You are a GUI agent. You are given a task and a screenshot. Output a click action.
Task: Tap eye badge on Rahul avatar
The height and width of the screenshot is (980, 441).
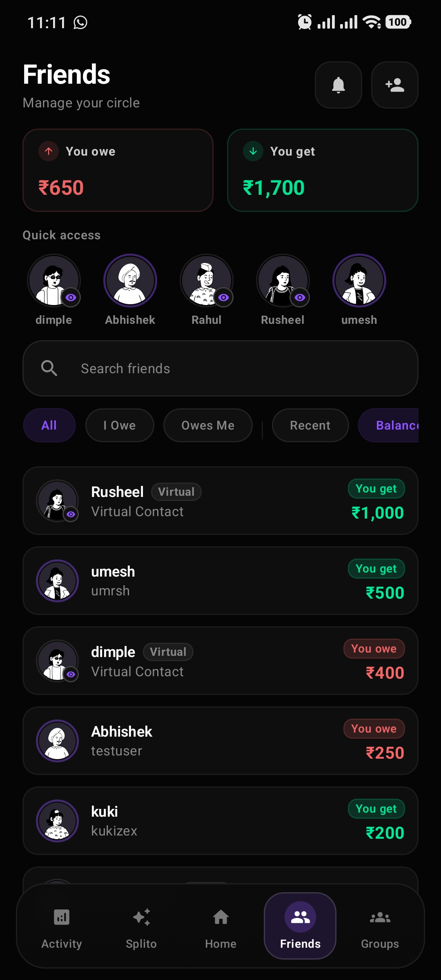[x=223, y=297]
